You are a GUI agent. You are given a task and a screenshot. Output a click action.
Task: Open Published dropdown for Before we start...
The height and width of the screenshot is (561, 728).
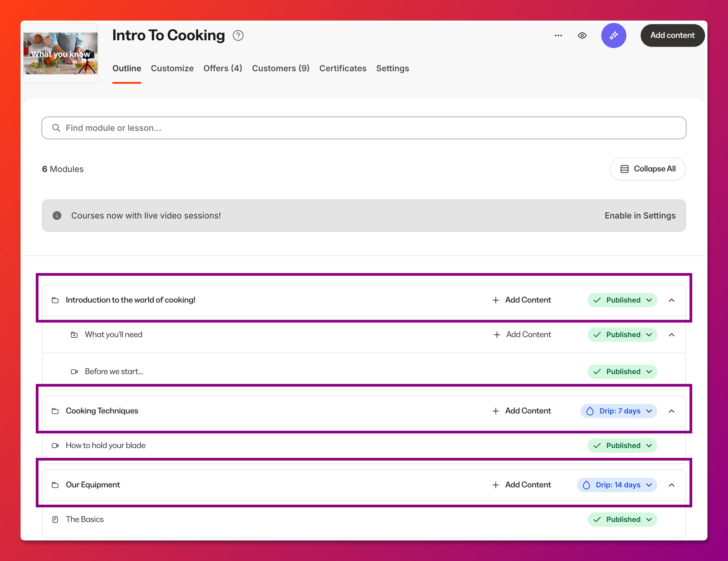[x=622, y=372]
